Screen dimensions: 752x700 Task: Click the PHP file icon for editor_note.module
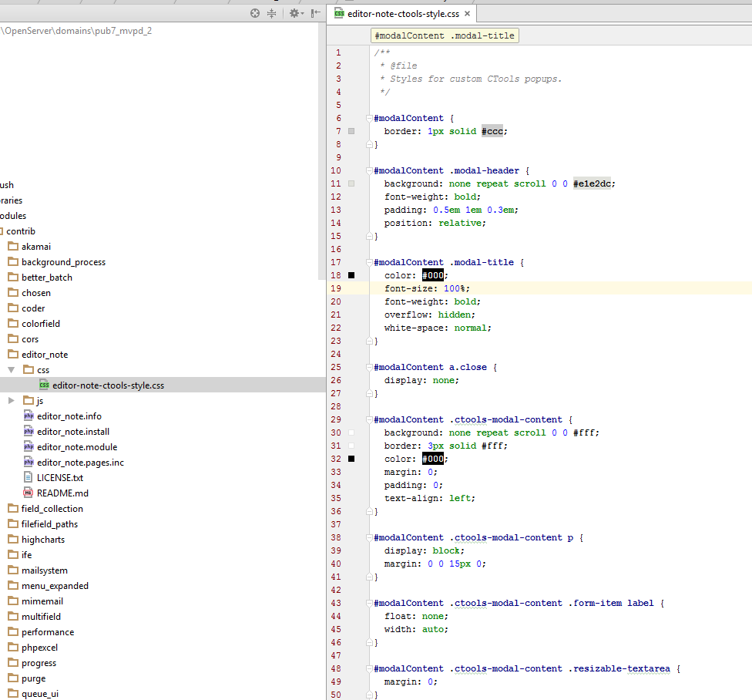point(29,447)
